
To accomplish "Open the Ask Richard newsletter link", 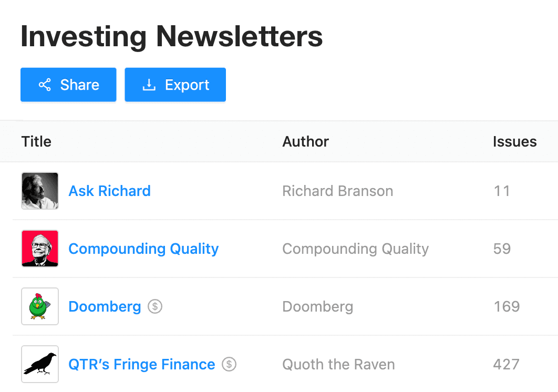I will [x=109, y=191].
